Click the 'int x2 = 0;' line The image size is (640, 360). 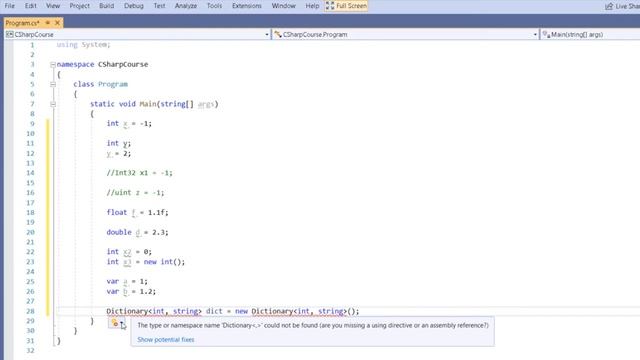129,252
